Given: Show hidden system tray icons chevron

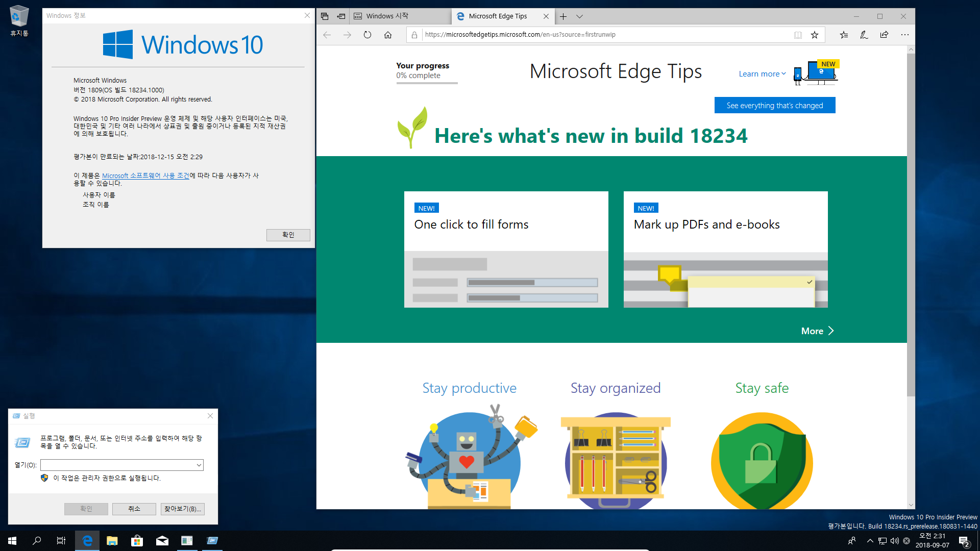Looking at the screenshot, I should 870,541.
